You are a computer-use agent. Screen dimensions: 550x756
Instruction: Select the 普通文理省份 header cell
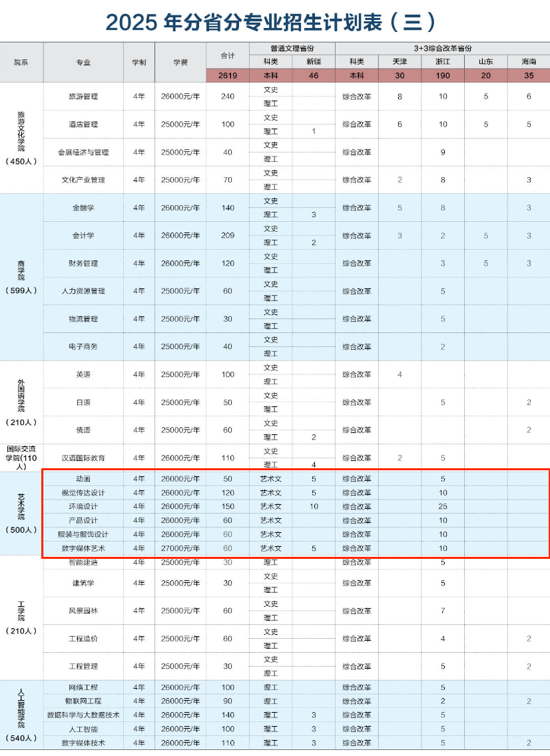[x=292, y=49]
